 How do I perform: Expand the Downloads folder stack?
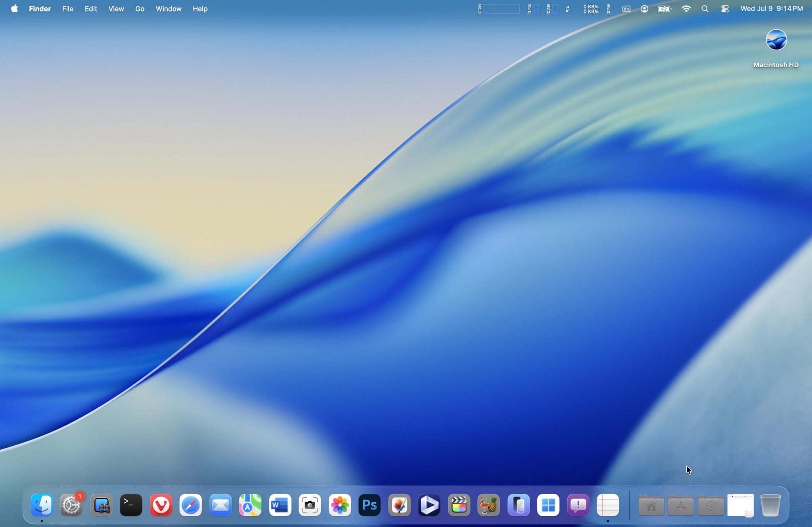tap(710, 505)
